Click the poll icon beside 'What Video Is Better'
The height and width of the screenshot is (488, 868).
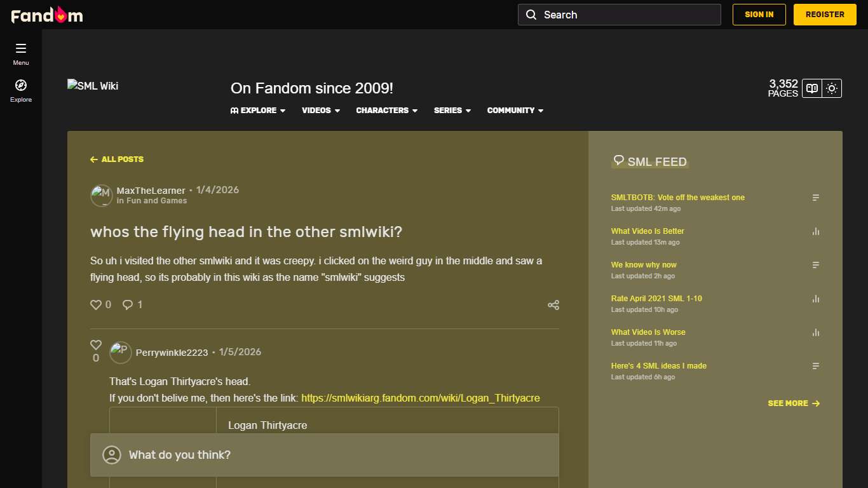815,231
